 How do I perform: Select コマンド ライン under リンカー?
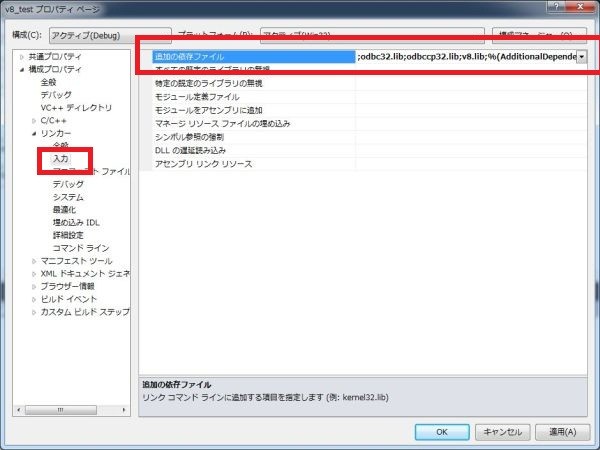click(x=81, y=248)
